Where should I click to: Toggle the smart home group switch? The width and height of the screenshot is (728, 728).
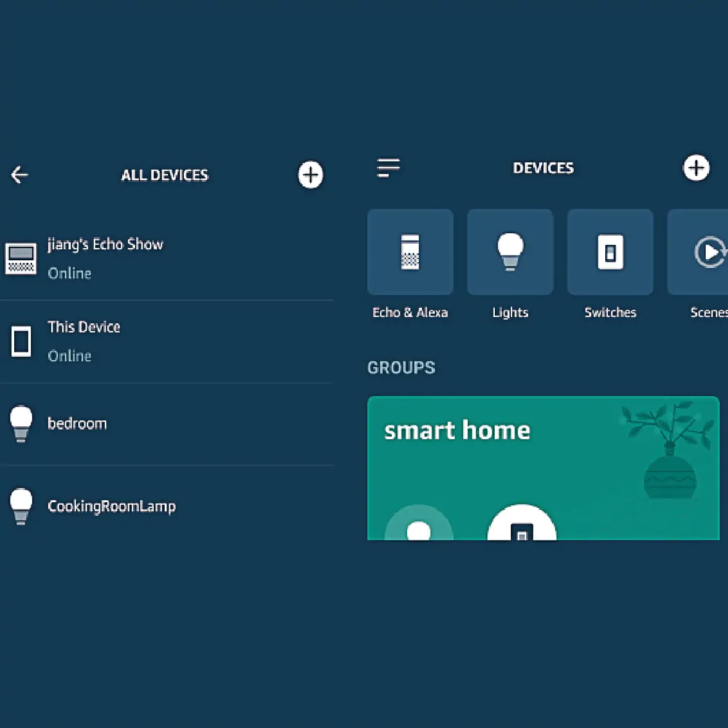coord(522,526)
